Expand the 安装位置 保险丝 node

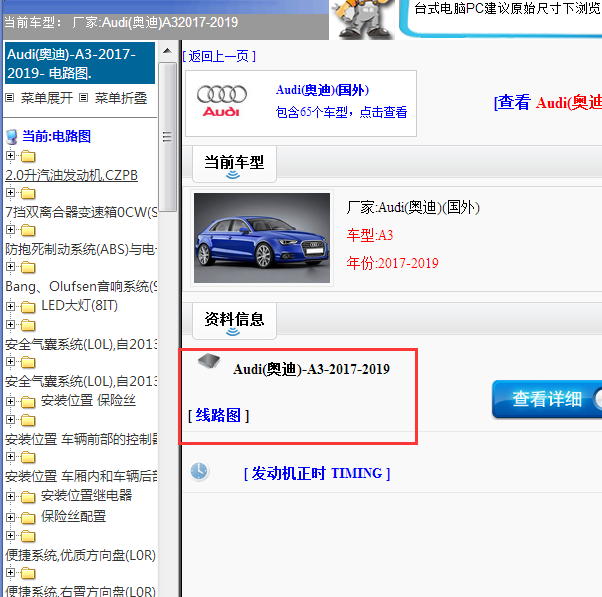[10, 402]
